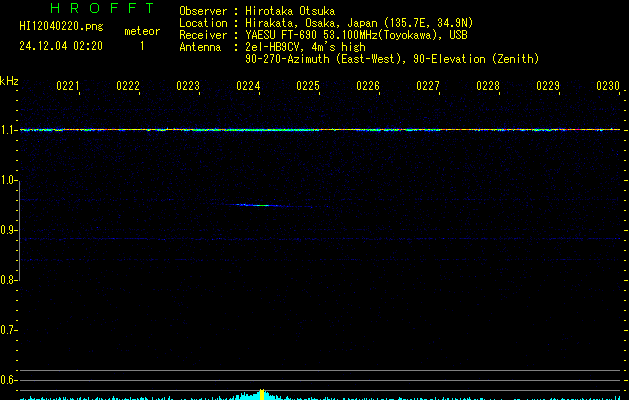Screen dimensions: 629x400
Task: Click time marker 0222
Action: pos(127,86)
